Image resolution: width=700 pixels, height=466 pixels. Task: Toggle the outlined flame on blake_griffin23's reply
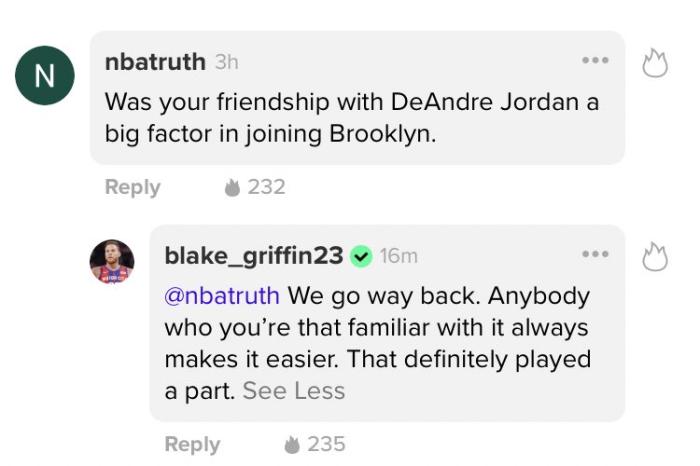coord(654,256)
